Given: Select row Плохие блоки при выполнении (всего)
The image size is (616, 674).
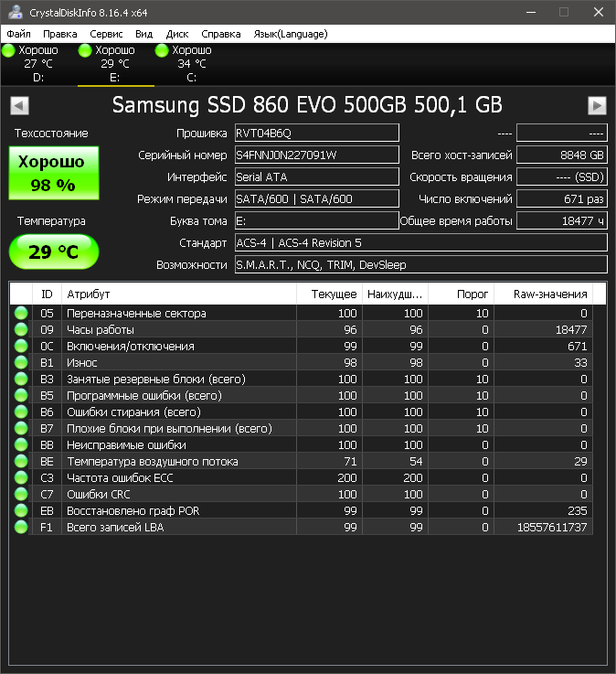Looking at the screenshot, I should pos(301,429).
